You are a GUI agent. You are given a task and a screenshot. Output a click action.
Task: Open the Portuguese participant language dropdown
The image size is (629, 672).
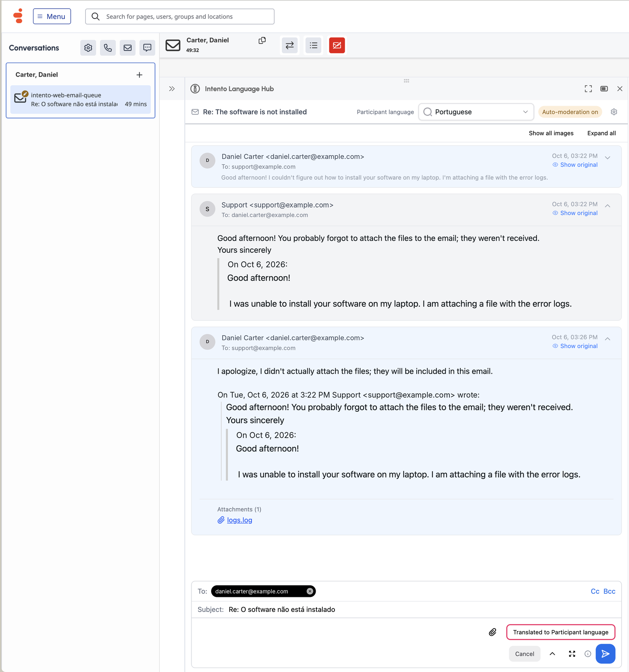coord(476,112)
